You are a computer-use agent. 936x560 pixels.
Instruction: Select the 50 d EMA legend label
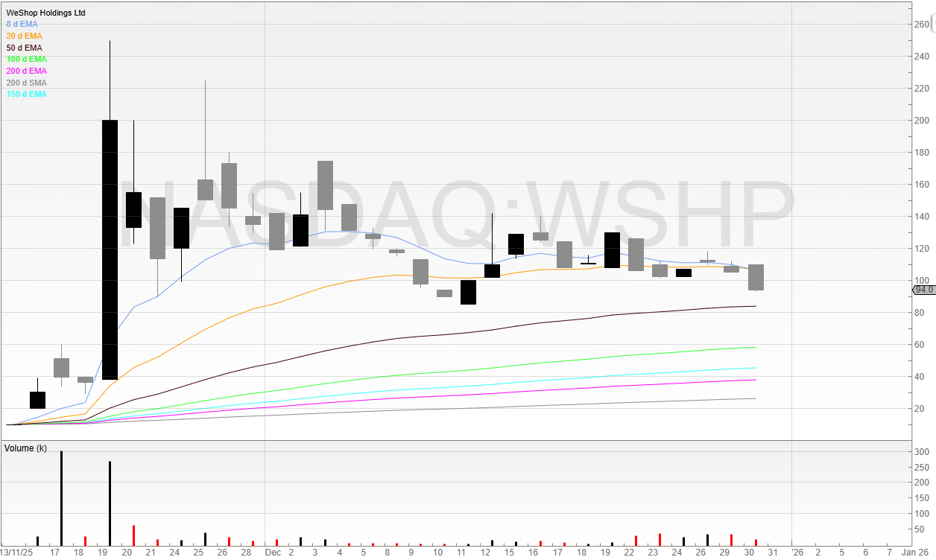24,48
